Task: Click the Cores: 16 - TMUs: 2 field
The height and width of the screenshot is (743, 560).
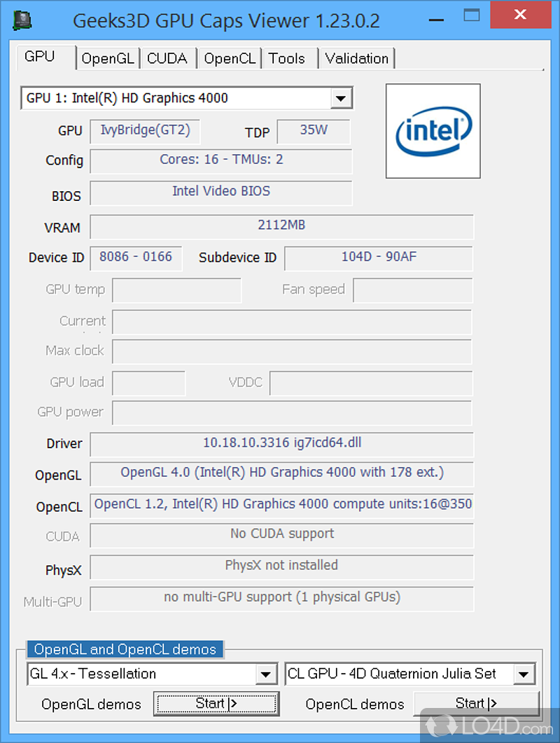Action: pos(221,161)
